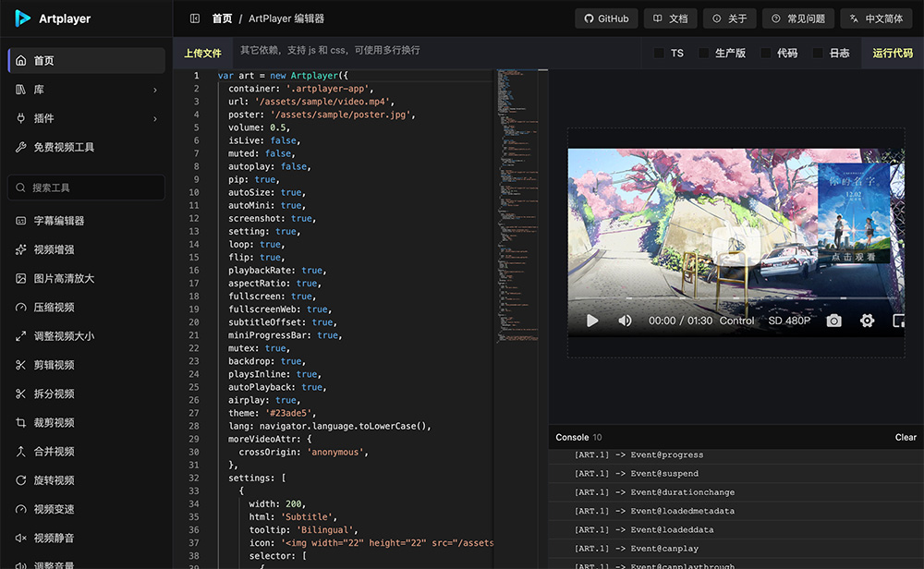Click the 裁剪视频 crop icon
The height and width of the screenshot is (569, 924).
20,423
